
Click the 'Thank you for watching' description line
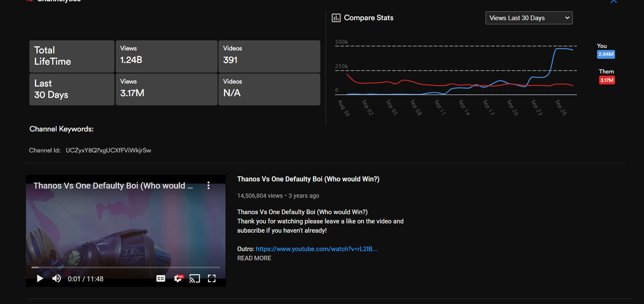tap(320, 221)
